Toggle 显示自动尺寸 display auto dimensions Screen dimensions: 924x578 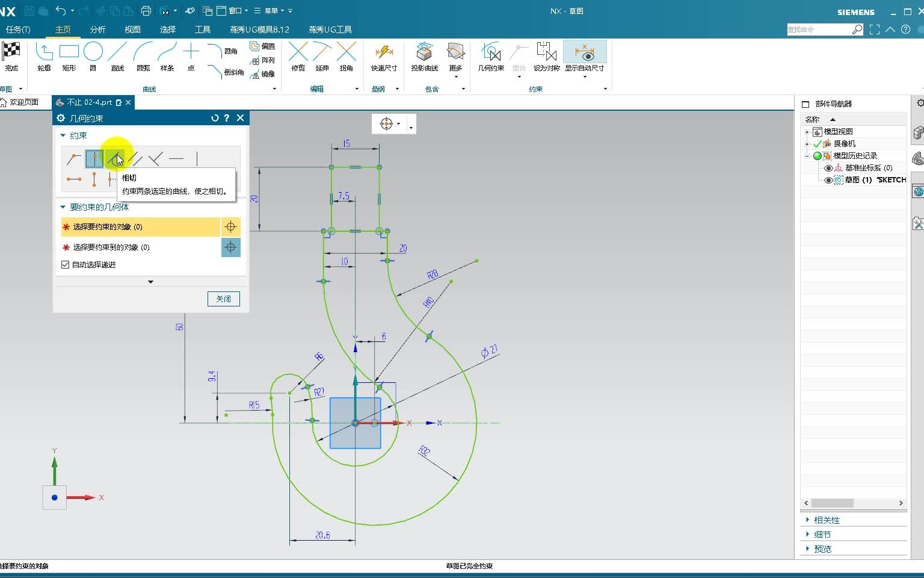tap(585, 57)
